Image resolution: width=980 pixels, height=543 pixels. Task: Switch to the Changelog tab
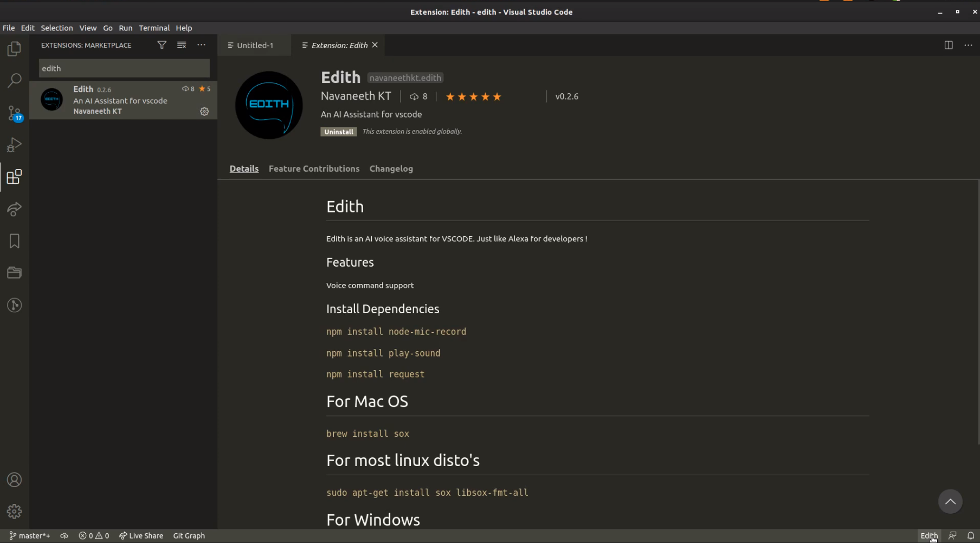click(391, 169)
